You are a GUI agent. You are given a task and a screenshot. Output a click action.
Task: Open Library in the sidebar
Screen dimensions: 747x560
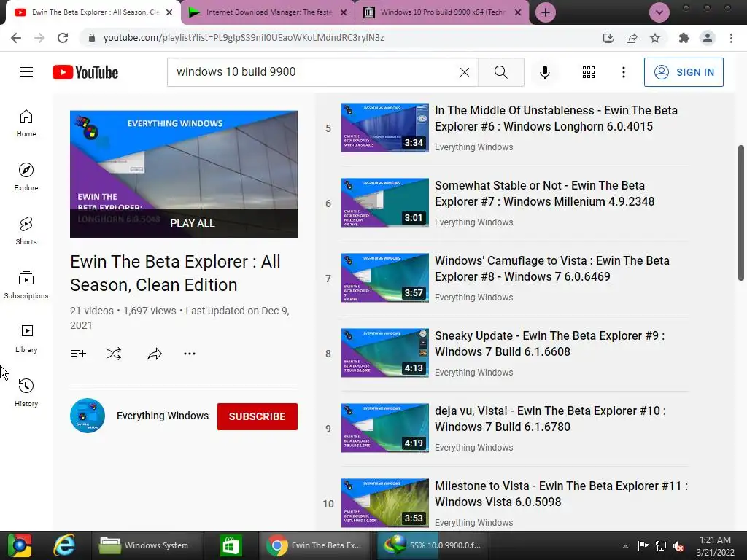pyautogui.click(x=26, y=338)
